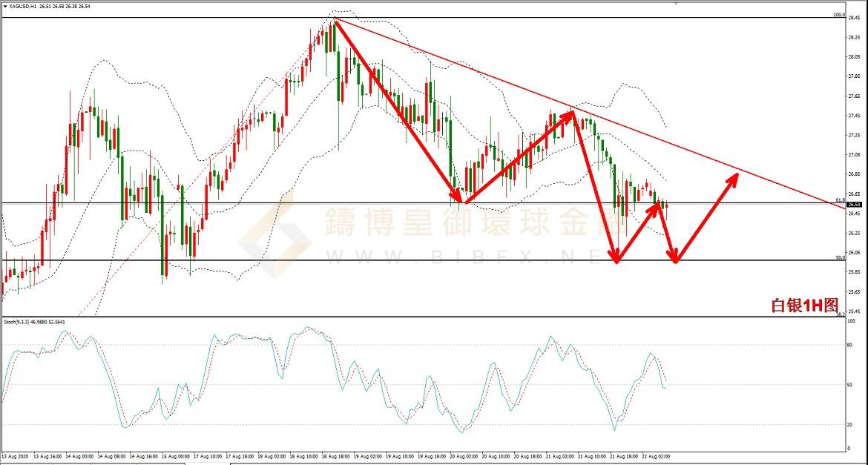Click the highlighted 26.54 current price tag
This screenshot has width=868, height=465.
(x=853, y=205)
